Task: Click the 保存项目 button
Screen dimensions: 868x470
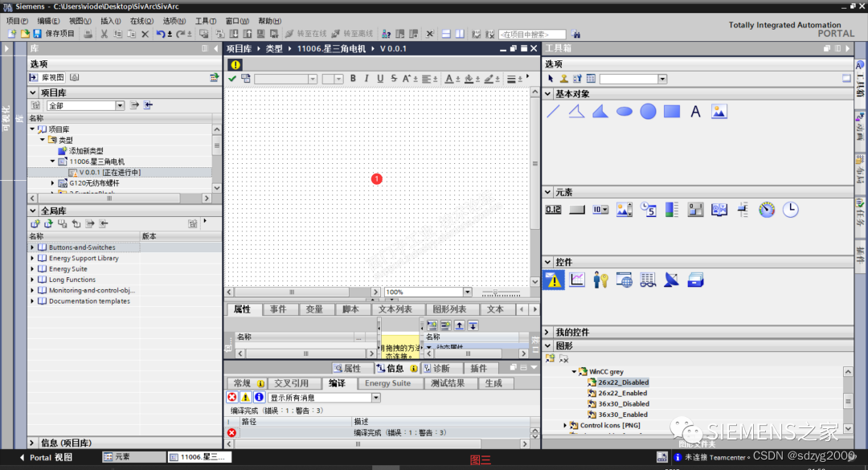Action: (55, 34)
